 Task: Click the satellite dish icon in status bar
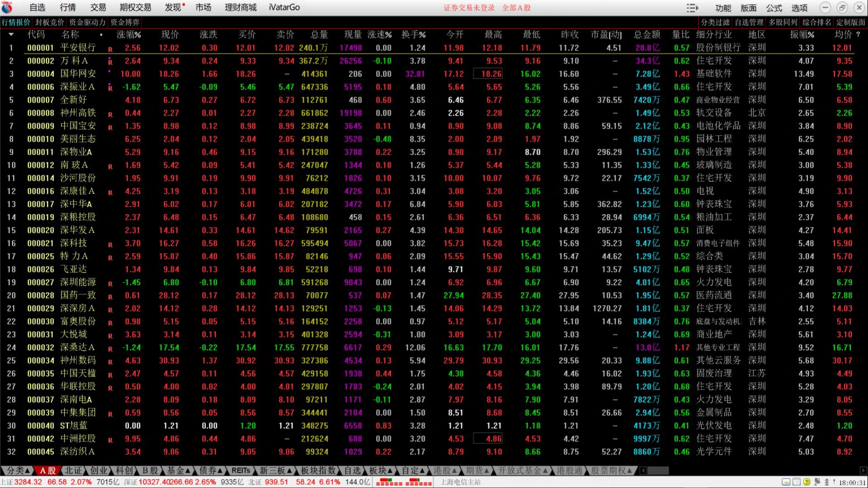tap(817, 482)
